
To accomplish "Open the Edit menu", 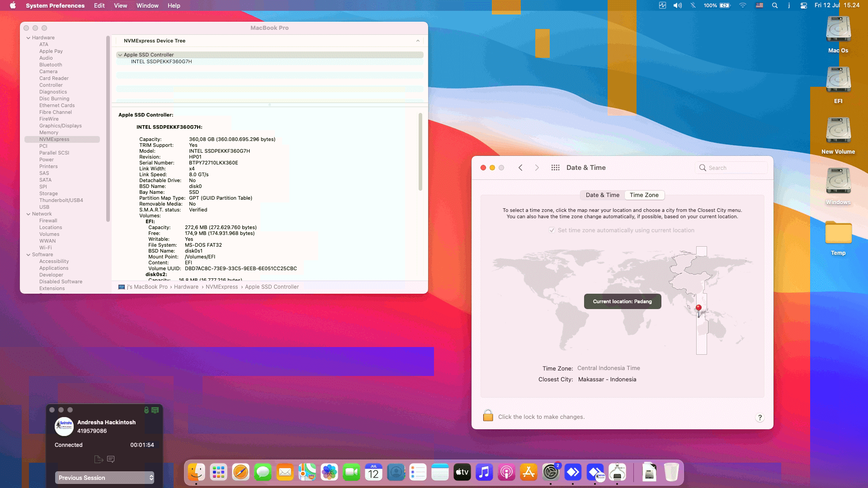I will click(x=99, y=5).
